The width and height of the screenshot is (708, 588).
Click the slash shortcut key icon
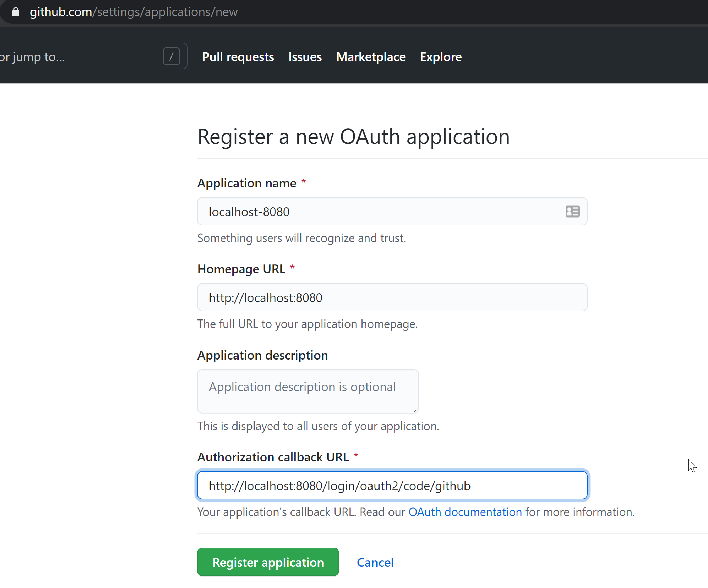(x=171, y=56)
